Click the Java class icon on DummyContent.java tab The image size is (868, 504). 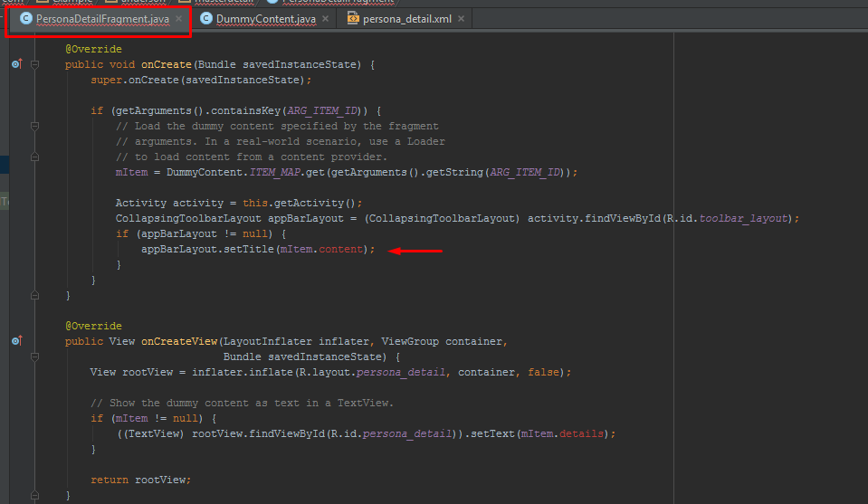207,19
